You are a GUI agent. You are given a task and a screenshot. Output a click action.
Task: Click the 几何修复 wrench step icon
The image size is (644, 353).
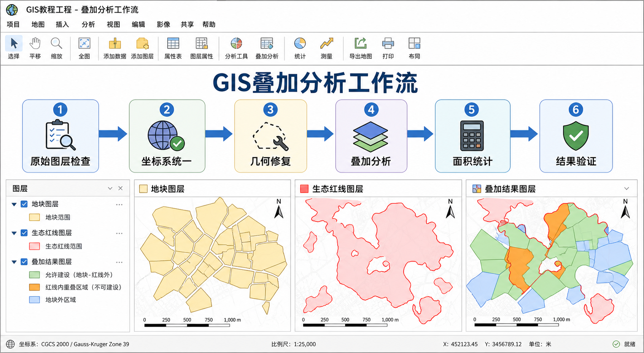[270, 136]
